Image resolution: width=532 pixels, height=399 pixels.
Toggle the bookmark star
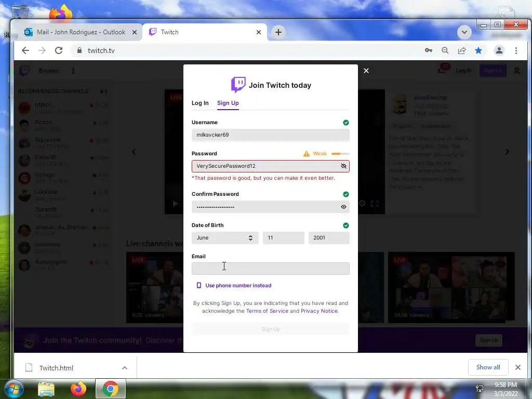point(478,50)
